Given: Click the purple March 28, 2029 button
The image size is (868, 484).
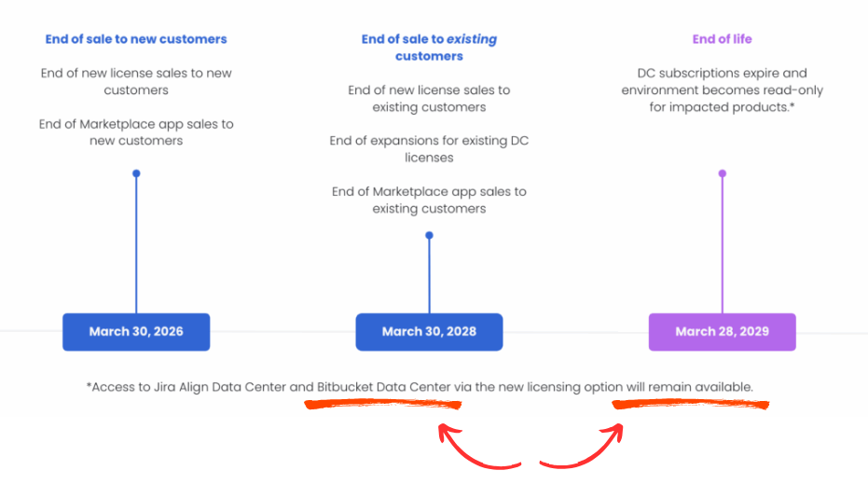Looking at the screenshot, I should pyautogui.click(x=722, y=332).
